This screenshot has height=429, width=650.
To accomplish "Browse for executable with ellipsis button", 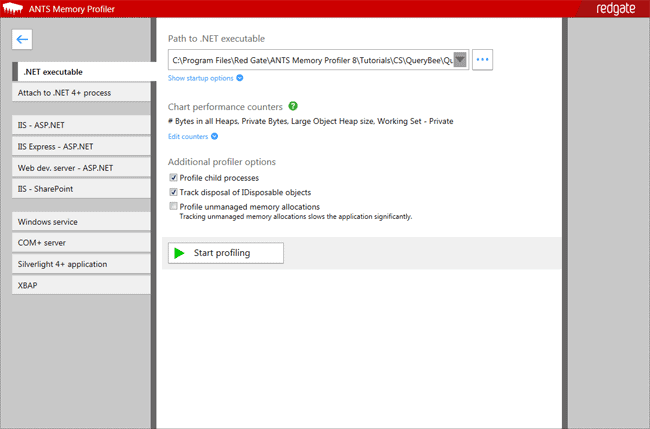I will tap(484, 60).
